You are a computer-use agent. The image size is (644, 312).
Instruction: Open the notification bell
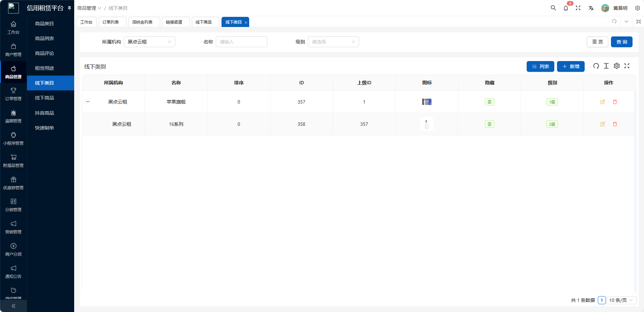[566, 8]
